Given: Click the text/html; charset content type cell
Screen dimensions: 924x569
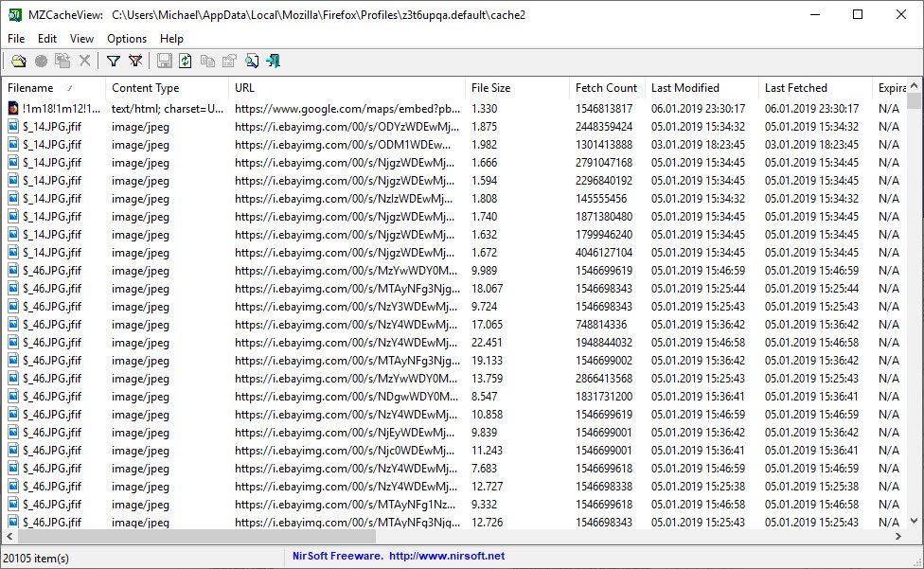Looking at the screenshot, I should pyautogui.click(x=168, y=108).
